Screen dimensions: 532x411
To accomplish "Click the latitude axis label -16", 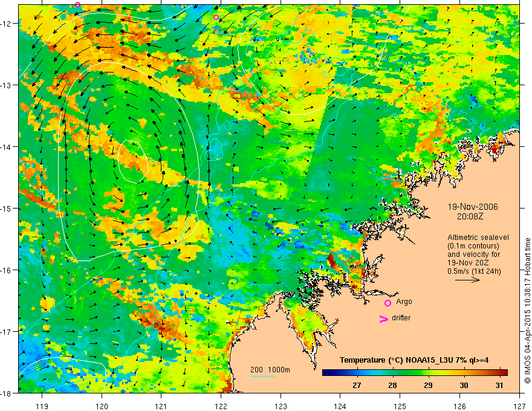I will (7, 270).
